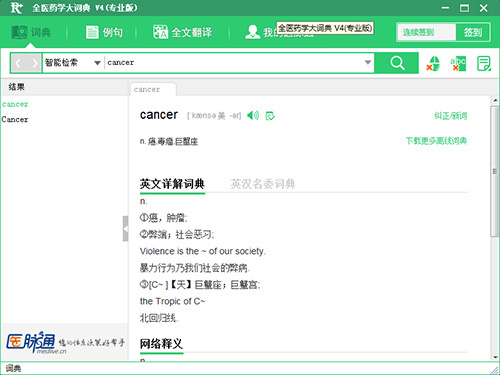This screenshot has height=375, width=500.
Task: Click the sentence 'Violence is the ~ of our society'
Action: tap(203, 251)
